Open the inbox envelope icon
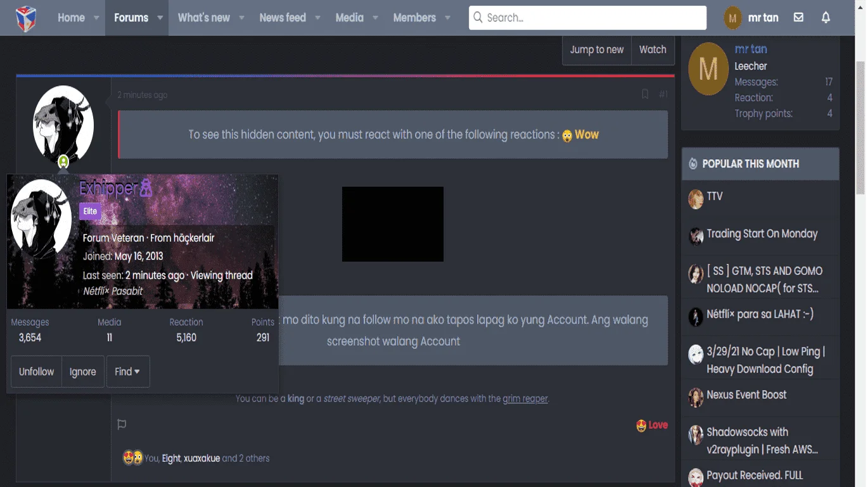868x487 pixels. [798, 18]
